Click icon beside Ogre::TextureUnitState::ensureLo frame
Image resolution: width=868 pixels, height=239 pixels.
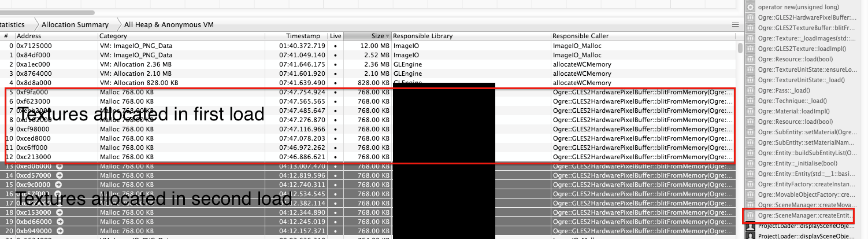point(750,69)
